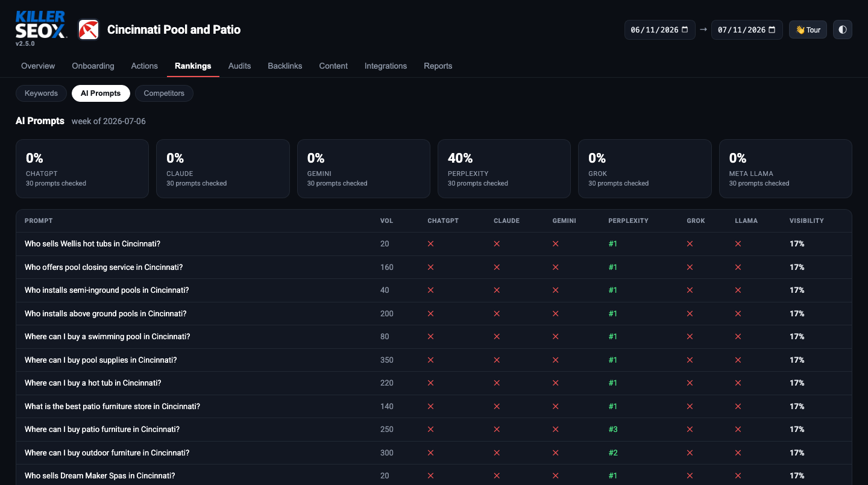Click the Grok X for pool closing service row
This screenshot has width=868, height=485.
click(x=690, y=267)
